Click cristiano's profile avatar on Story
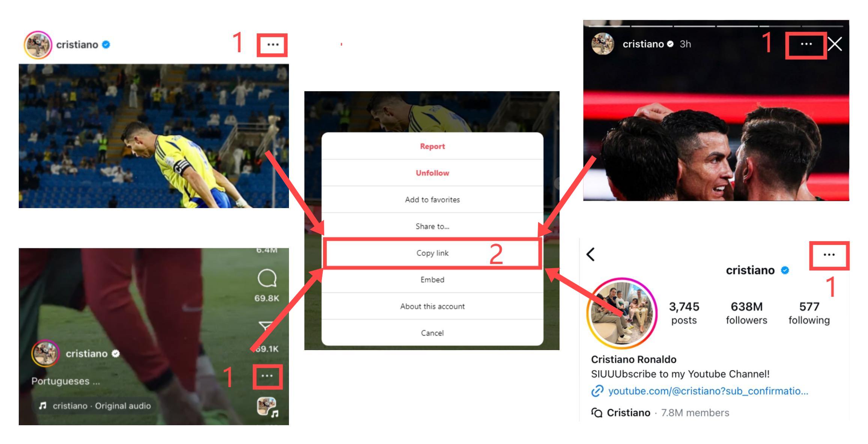The image size is (868, 444). (x=601, y=44)
